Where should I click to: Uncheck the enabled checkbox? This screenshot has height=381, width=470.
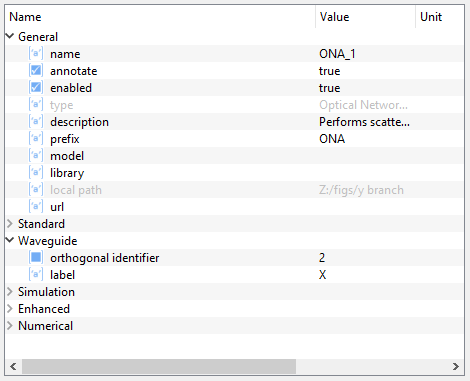point(36,88)
